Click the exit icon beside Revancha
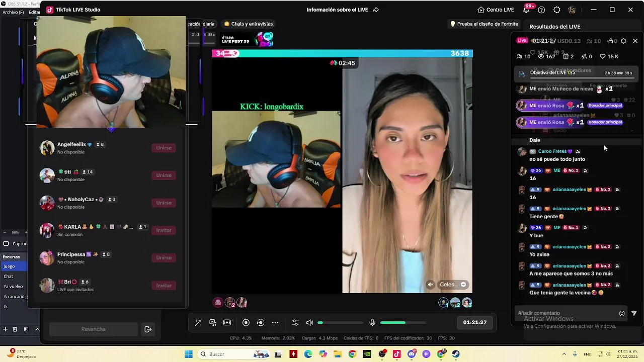This screenshot has height=362, width=644. (x=148, y=329)
